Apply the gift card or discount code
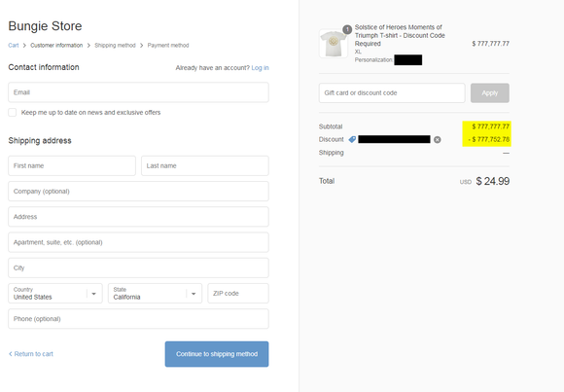The height and width of the screenshot is (392, 564). [x=490, y=92]
